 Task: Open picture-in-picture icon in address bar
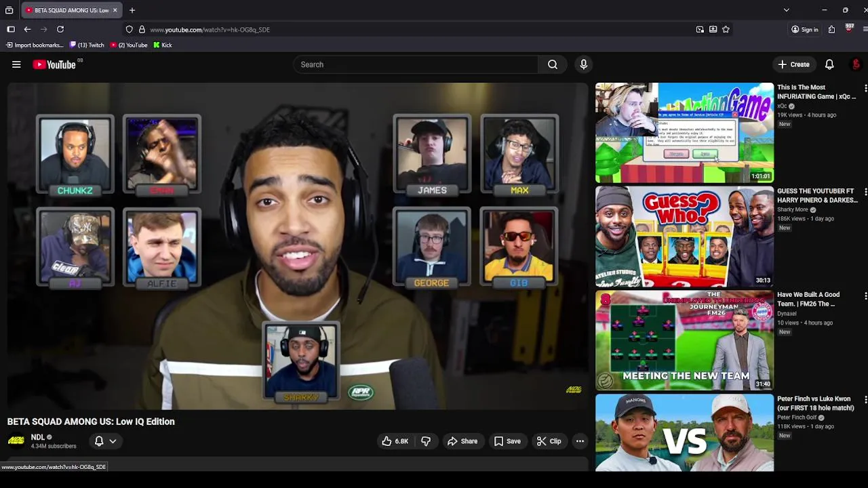point(700,29)
